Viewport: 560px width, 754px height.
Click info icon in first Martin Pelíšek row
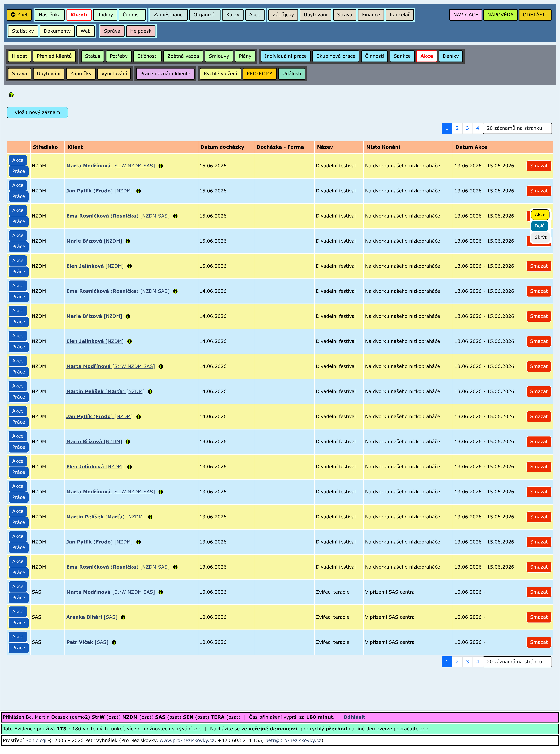tap(150, 391)
